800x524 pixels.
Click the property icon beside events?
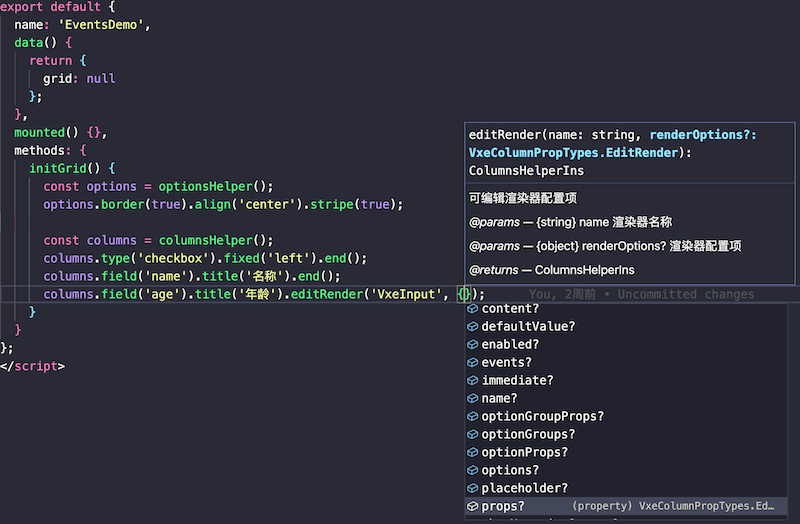(x=472, y=362)
